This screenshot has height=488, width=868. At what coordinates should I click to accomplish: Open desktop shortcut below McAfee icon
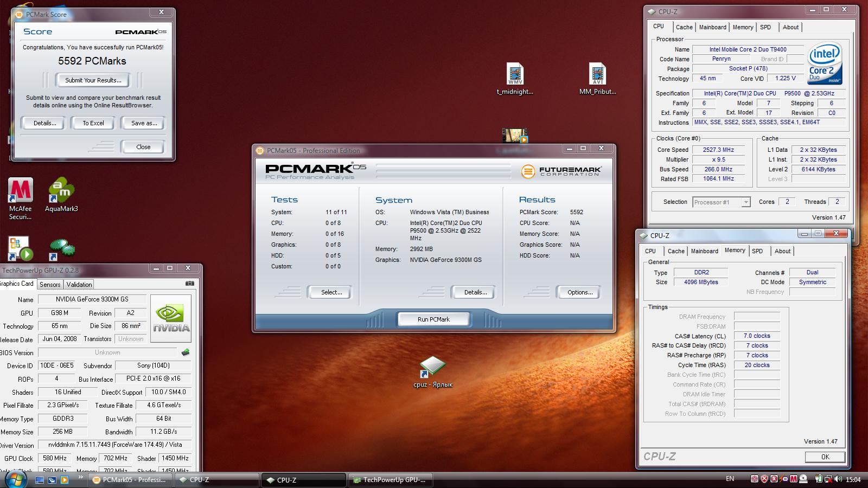20,249
